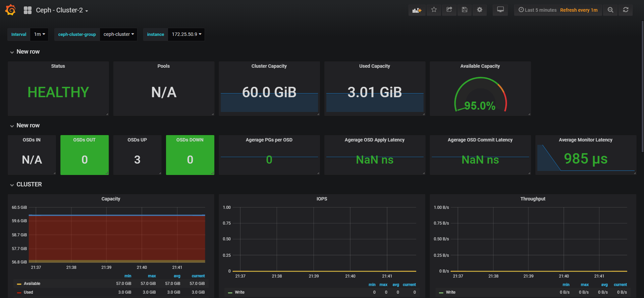This screenshot has width=644, height=298.
Task: Open the OSDs DOWN panel title
Action: 190,140
